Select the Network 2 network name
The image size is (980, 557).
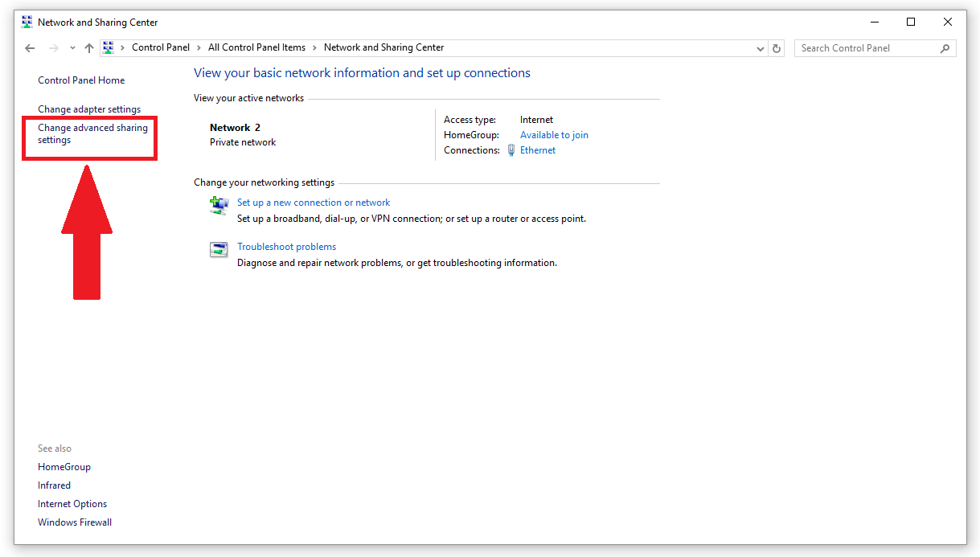235,128
